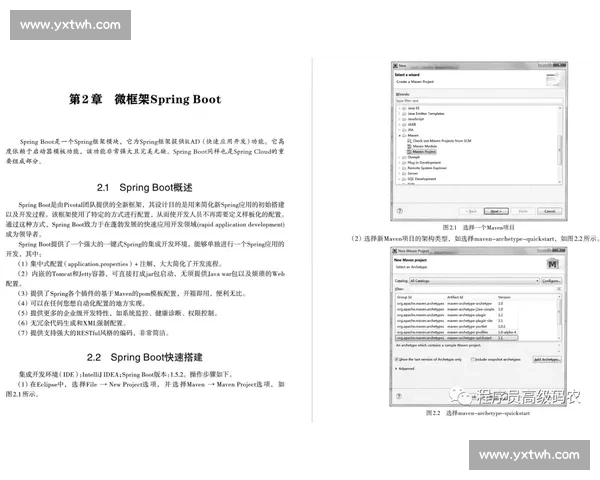Screen dimensions: 600x480
Task: Select the Oomph folder in the wizard tree
Action: click(x=411, y=157)
